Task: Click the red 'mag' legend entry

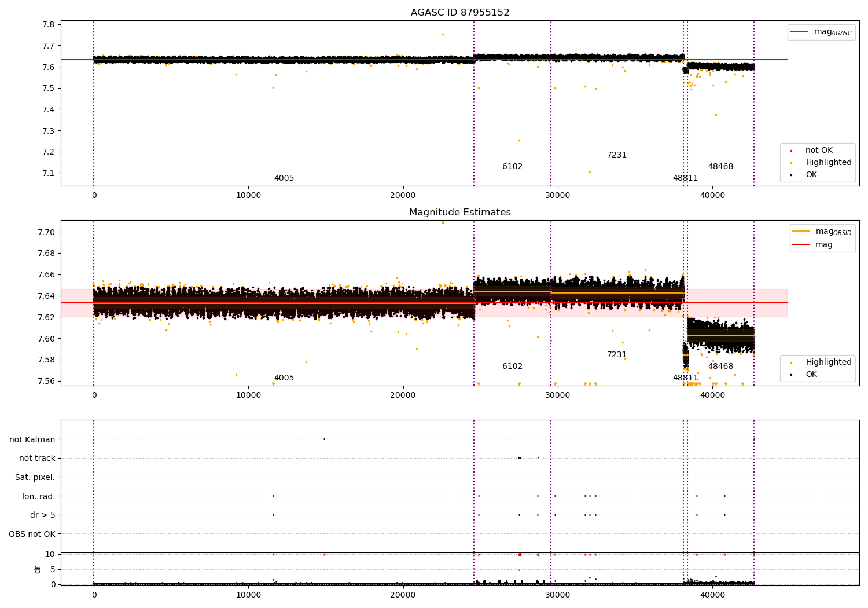Action: (x=813, y=245)
